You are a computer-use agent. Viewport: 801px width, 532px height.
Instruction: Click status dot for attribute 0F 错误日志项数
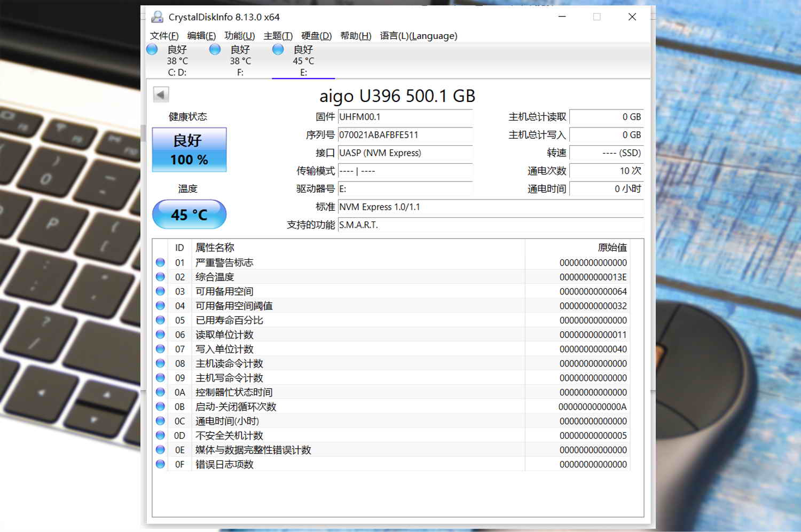[160, 464]
